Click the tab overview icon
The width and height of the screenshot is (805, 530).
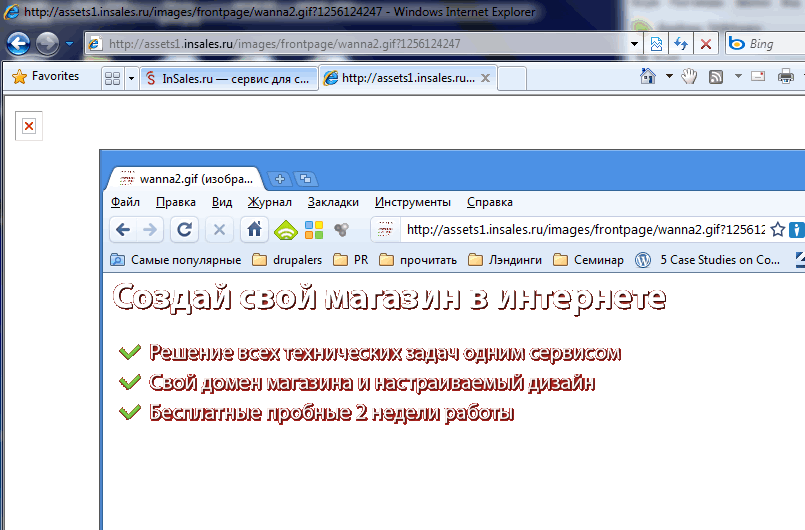(305, 179)
